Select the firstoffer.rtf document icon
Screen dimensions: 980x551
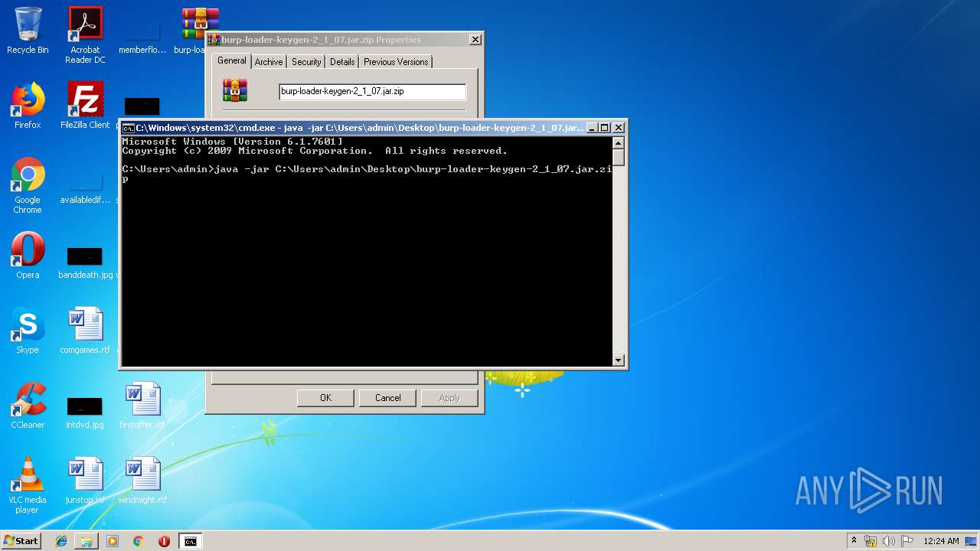[142, 406]
